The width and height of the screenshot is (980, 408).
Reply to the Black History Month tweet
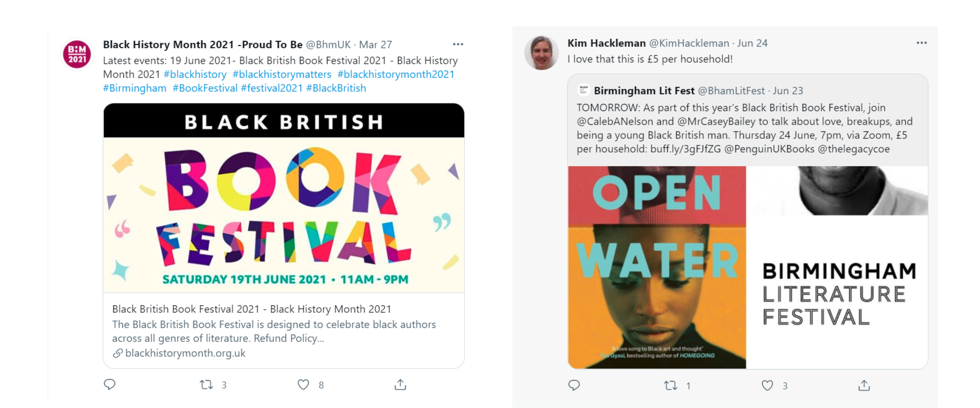pyautogui.click(x=110, y=384)
